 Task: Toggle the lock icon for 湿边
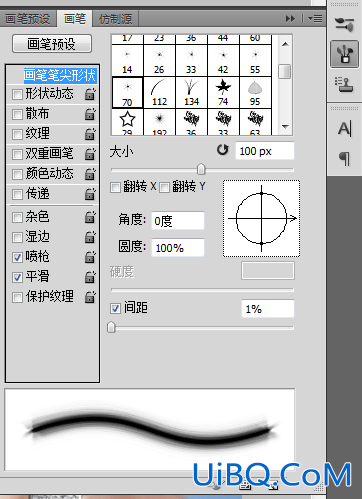coord(90,237)
